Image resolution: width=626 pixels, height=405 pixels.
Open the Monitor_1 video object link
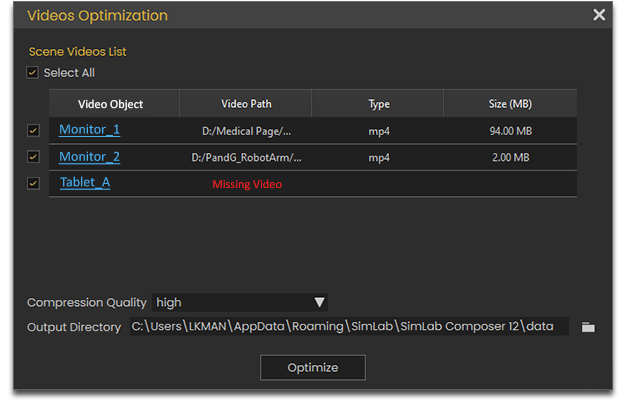89,130
